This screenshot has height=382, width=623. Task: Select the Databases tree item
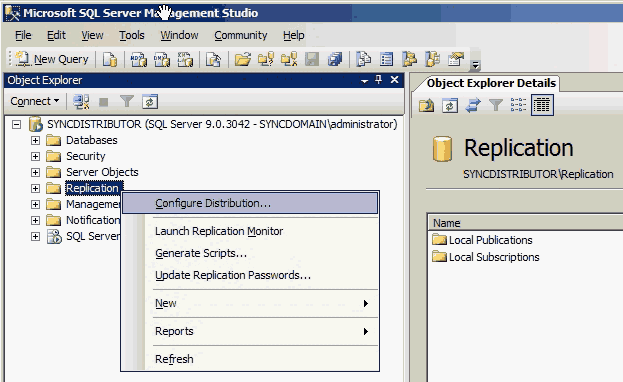[x=92, y=140]
